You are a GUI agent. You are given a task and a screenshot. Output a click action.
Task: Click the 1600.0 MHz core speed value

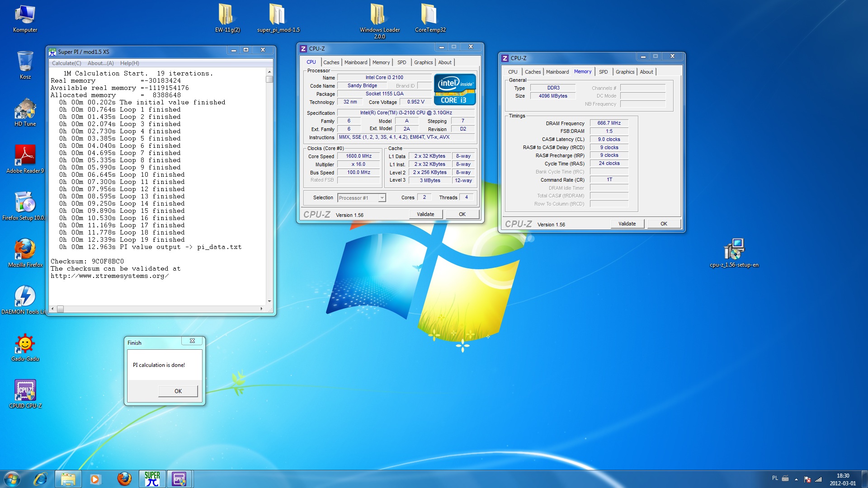coord(359,156)
